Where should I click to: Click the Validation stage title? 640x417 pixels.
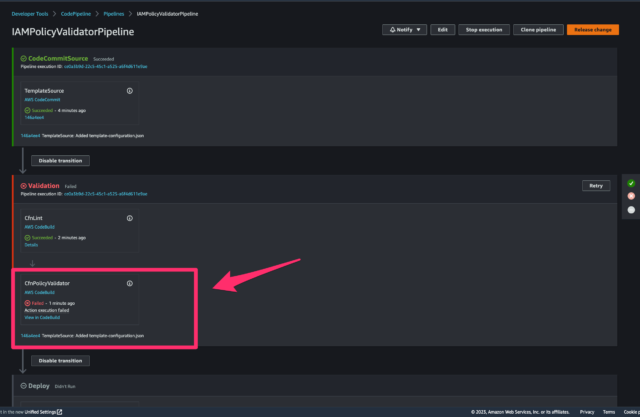[44, 186]
